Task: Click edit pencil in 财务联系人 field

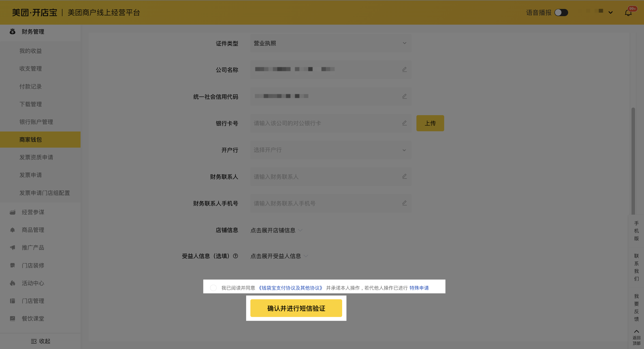Action: 404,176
